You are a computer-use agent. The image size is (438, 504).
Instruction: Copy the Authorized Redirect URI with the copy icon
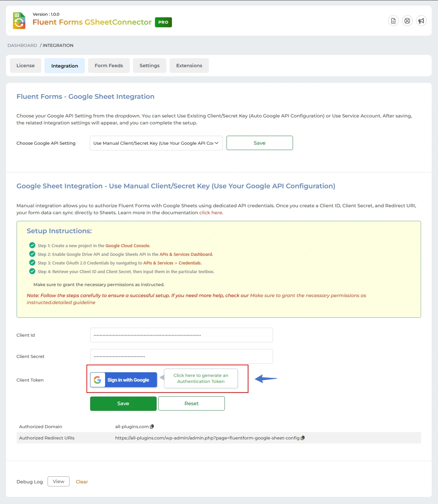[303, 438]
